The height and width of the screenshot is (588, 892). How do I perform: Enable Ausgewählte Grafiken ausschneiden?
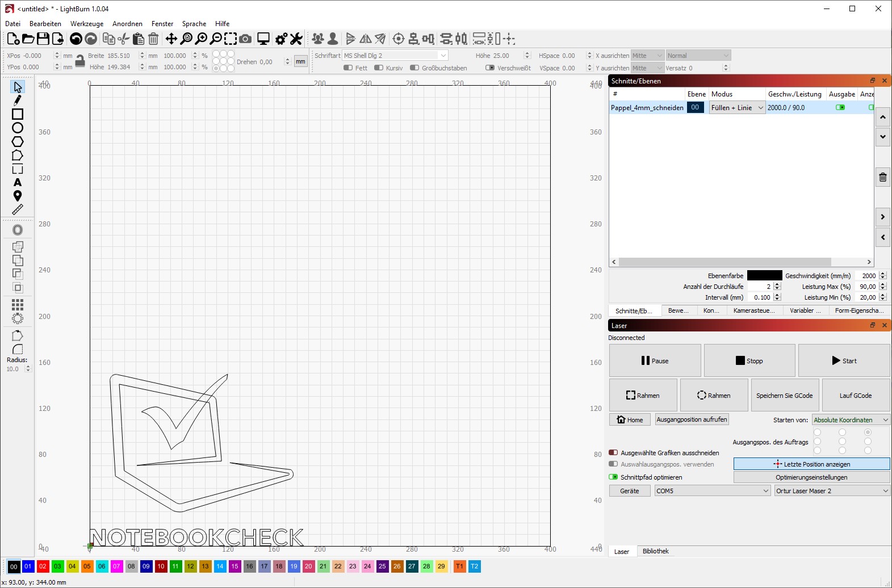(613, 453)
